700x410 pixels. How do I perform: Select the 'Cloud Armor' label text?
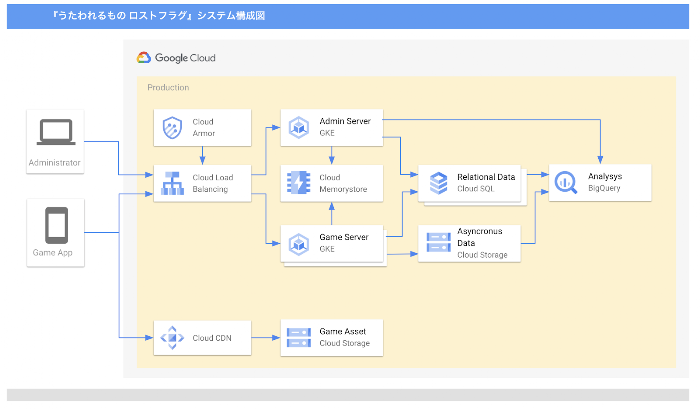coord(204,127)
